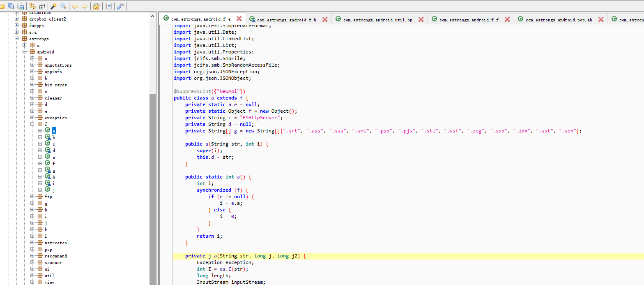
Task: Select the e.a tree item label
Action: pyautogui.click(x=33, y=32)
